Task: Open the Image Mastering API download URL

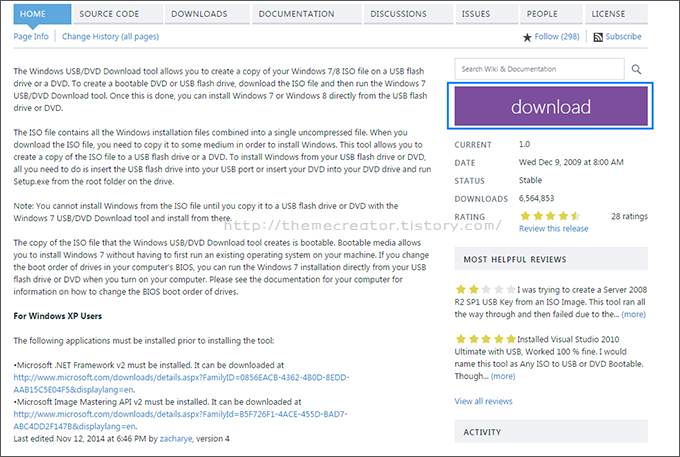Action: pos(180,420)
